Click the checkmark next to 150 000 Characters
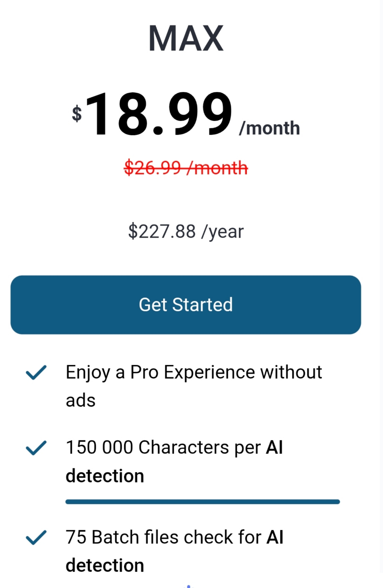383x588 pixels. tap(36, 448)
